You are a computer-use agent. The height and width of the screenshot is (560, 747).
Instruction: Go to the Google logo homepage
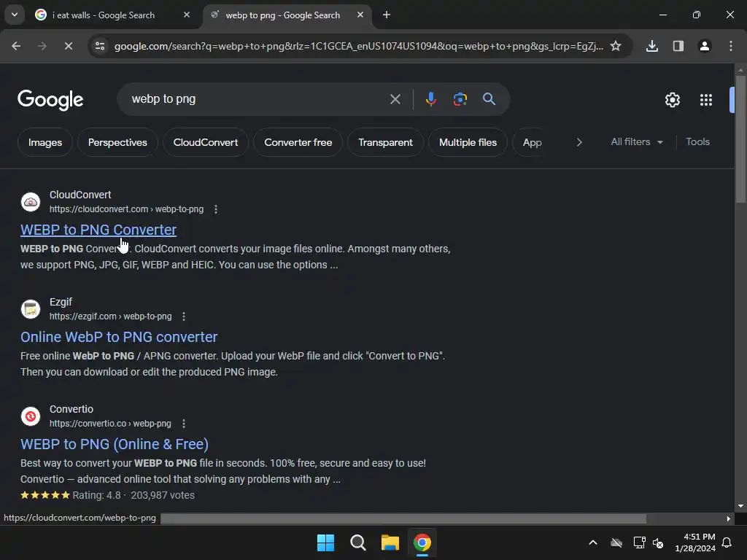50,100
